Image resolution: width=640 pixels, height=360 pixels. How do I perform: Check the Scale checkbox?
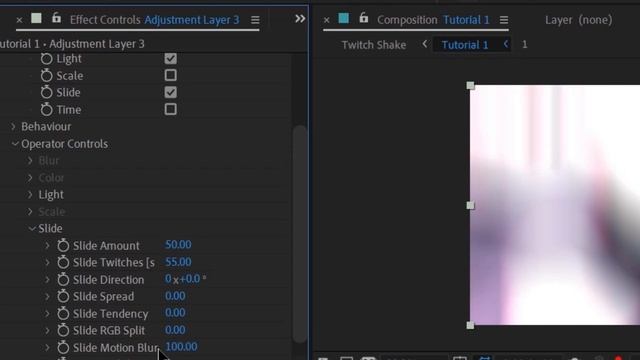pyautogui.click(x=171, y=75)
